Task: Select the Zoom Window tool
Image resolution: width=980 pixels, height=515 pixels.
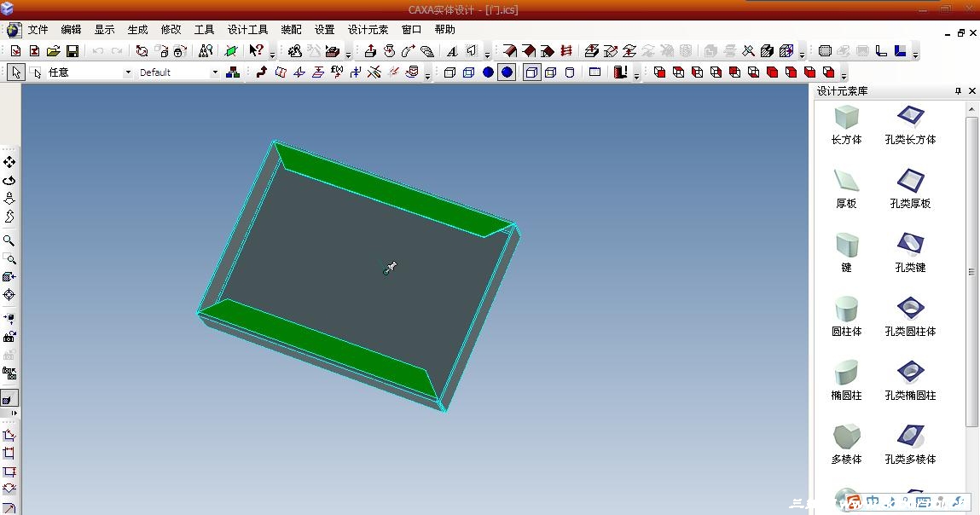Action: click(x=9, y=258)
